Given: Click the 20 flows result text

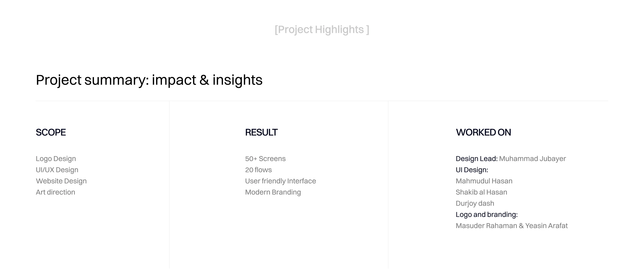Looking at the screenshot, I should pos(258,170).
